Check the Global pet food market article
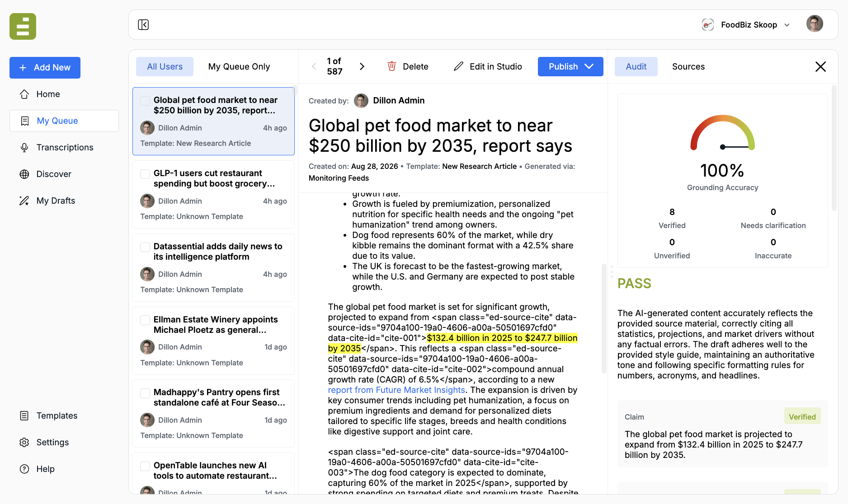Viewport: 848px width, 504px height. pyautogui.click(x=145, y=100)
